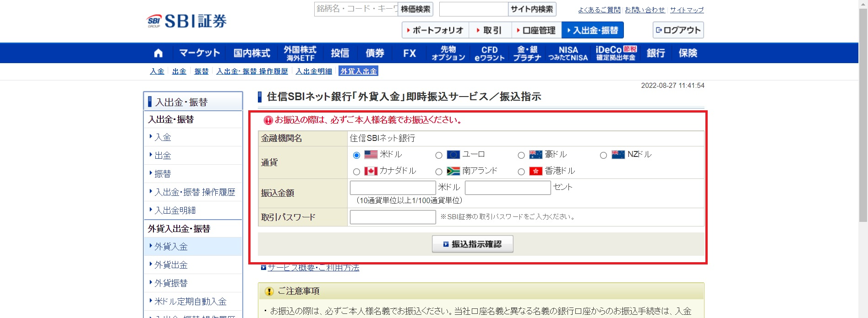Image resolution: width=868 pixels, height=318 pixels.
Task: Click the Hong Kong flag icon
Action: point(535,171)
